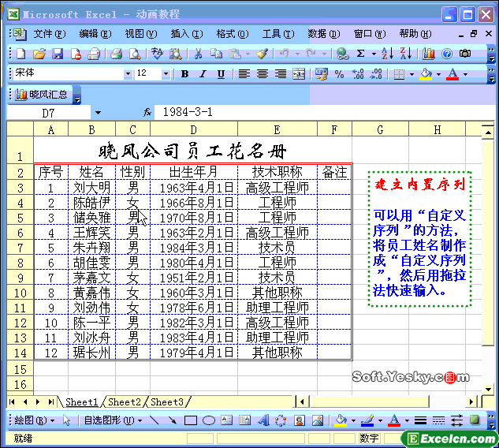Select the Format Painter brush

point(263,54)
